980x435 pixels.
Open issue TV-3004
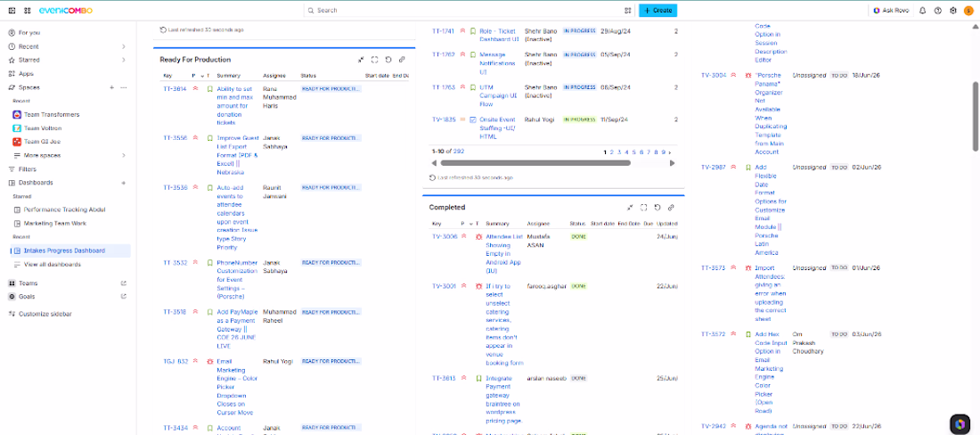tap(714, 75)
